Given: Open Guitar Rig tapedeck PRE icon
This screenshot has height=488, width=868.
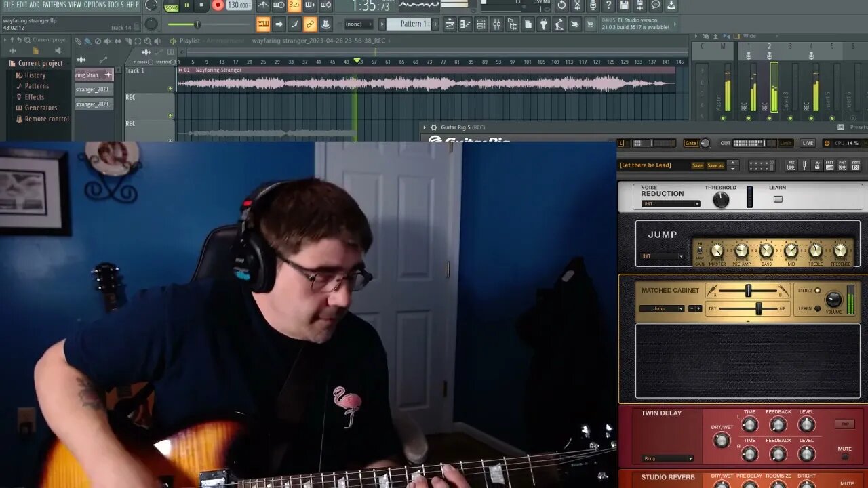Looking at the screenshot, I should pyautogui.click(x=791, y=165).
